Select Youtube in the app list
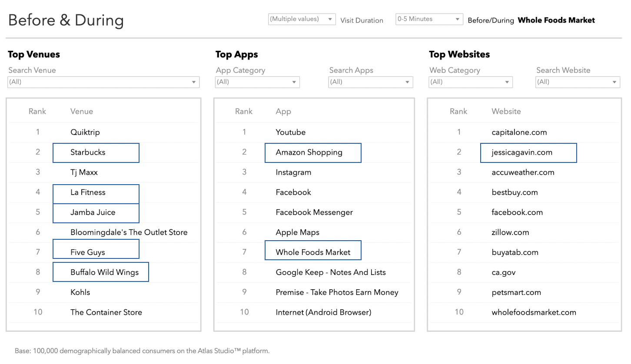Image resolution: width=631 pixels, height=364 pixels. coord(290,132)
